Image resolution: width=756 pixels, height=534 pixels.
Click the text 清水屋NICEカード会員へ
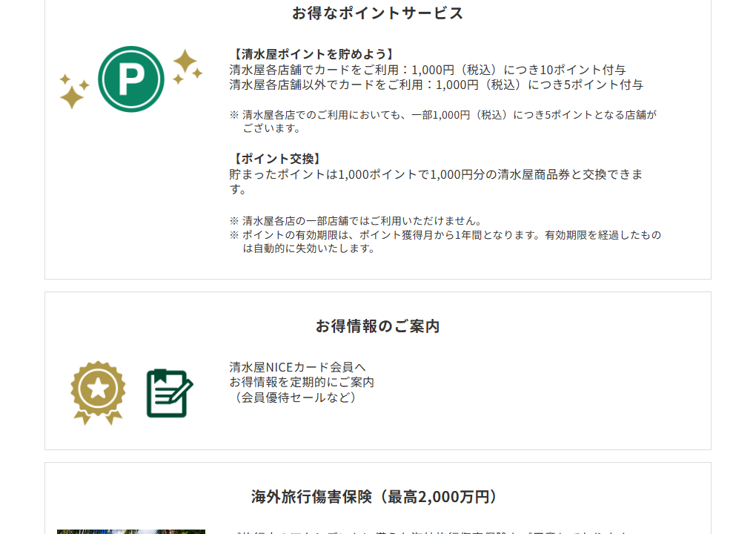297,367
